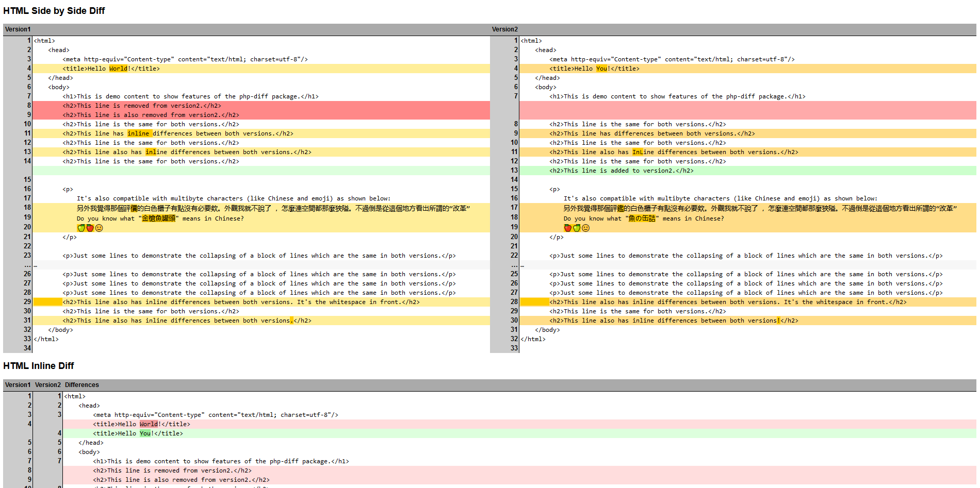This screenshot has height=488, width=980.
Task: Click the red apple emoji in Version2
Action: [x=568, y=228]
